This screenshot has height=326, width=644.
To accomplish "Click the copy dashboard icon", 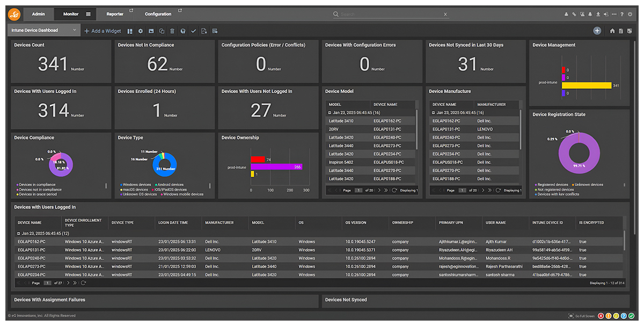I will tap(162, 31).
